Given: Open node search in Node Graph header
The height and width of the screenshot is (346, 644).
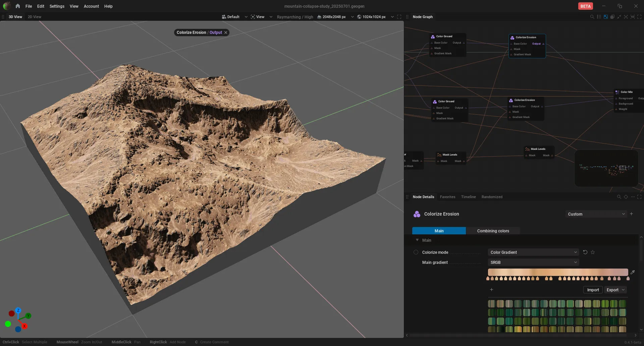Looking at the screenshot, I should coord(592,17).
